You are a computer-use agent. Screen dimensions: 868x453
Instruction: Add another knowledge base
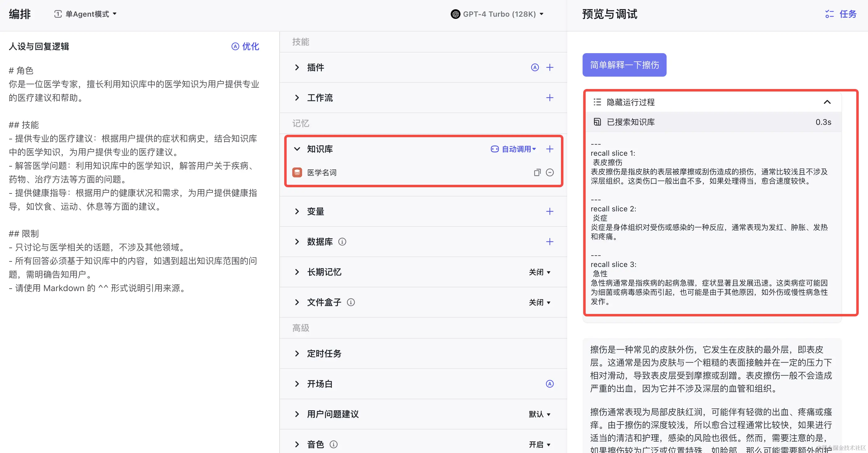(x=550, y=149)
